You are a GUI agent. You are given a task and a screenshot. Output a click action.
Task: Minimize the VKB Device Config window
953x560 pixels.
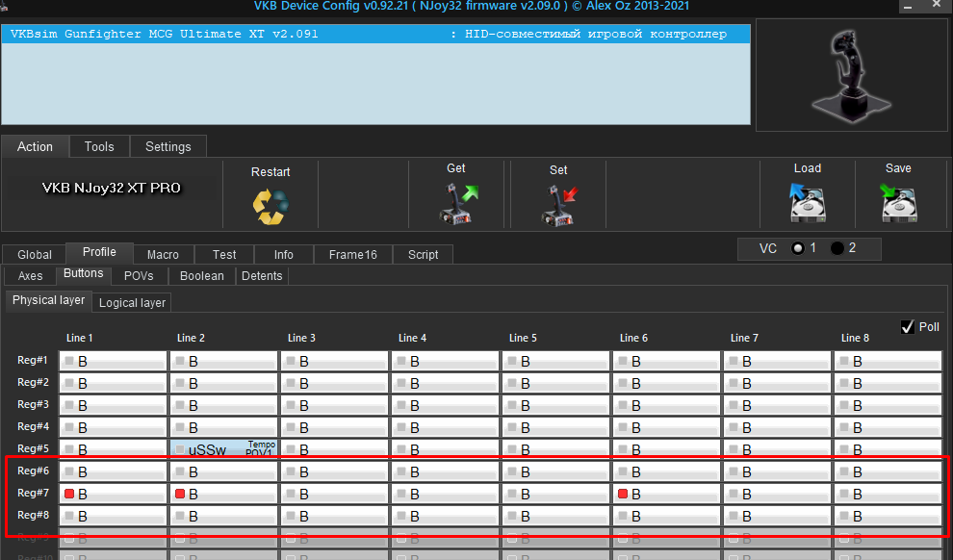[908, 6]
